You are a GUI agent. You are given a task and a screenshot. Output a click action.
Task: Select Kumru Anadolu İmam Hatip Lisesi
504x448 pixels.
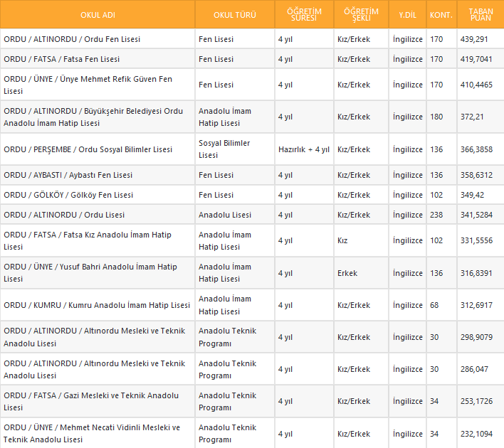[97, 305]
